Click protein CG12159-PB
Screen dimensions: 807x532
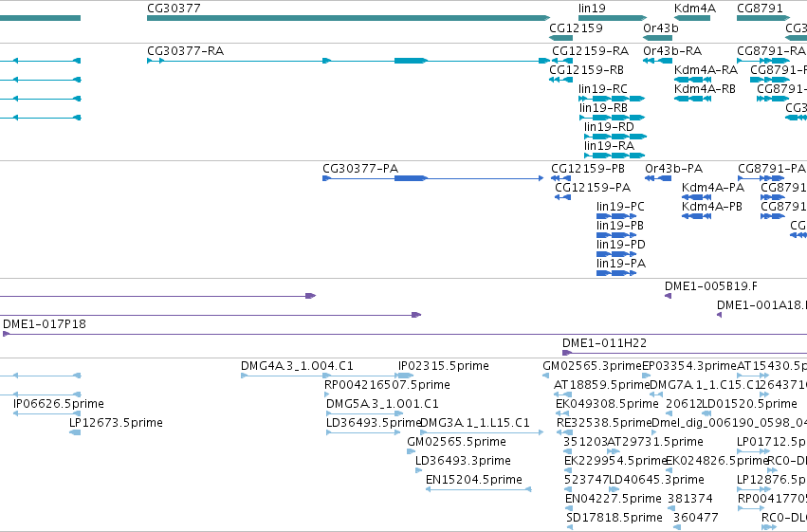tap(588, 168)
